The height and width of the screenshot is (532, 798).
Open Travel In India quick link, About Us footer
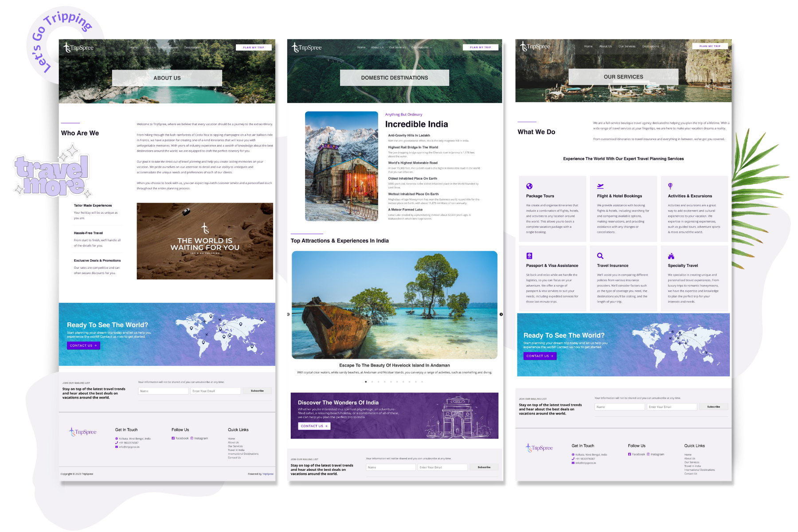pos(236,450)
